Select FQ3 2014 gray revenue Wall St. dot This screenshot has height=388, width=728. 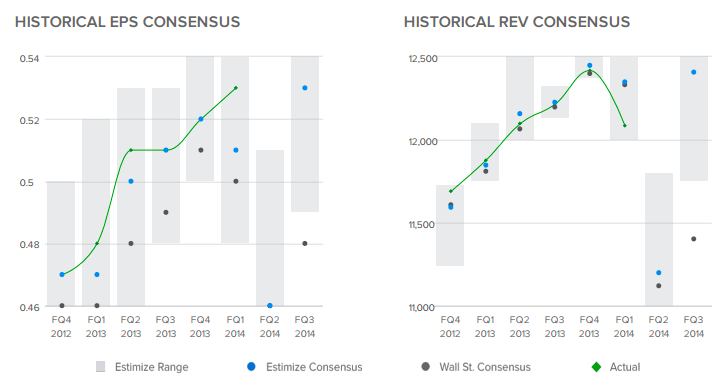694,239
